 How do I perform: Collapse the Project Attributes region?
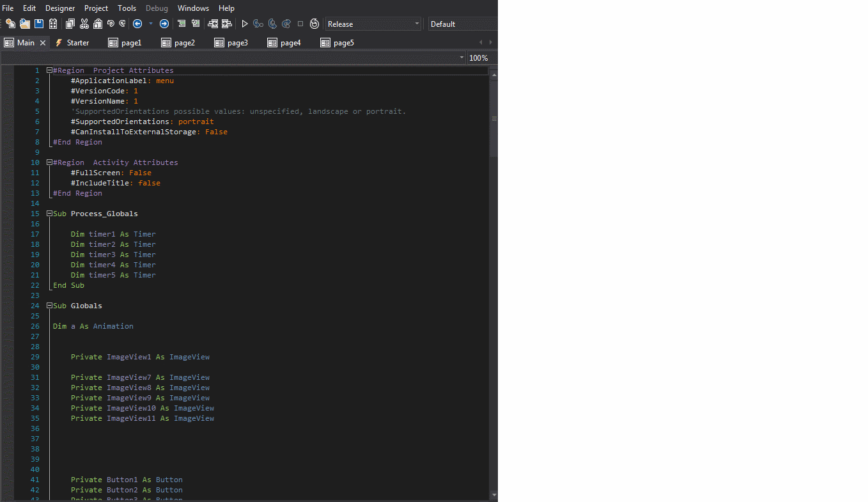pos(49,70)
